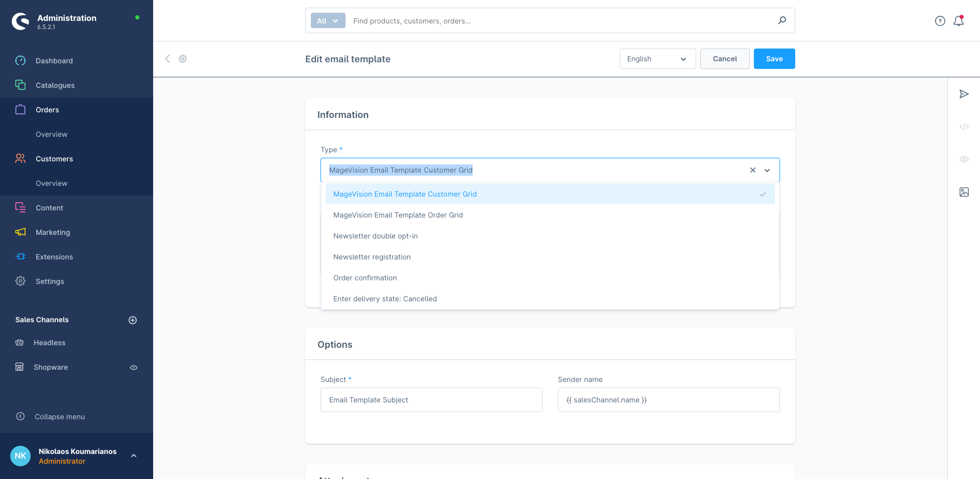Choose Newsletter double opt-in option
The height and width of the screenshot is (479, 980).
(x=550, y=236)
